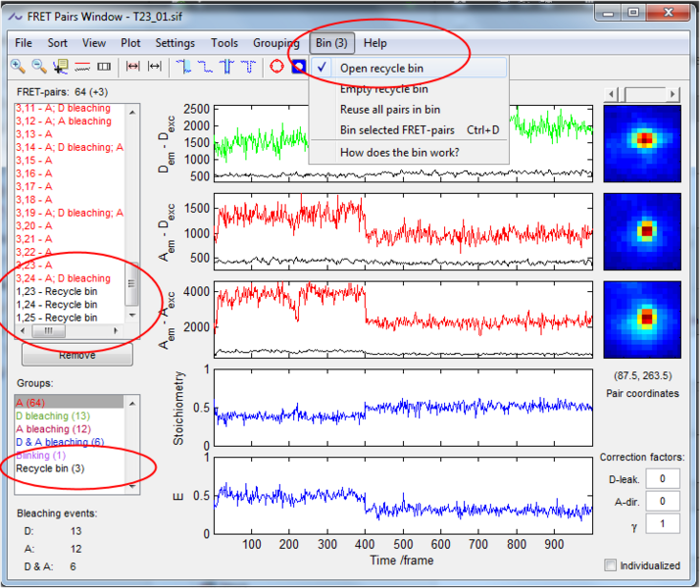The height and width of the screenshot is (588, 700).
Task: Open the Settings menu
Action: [175, 43]
